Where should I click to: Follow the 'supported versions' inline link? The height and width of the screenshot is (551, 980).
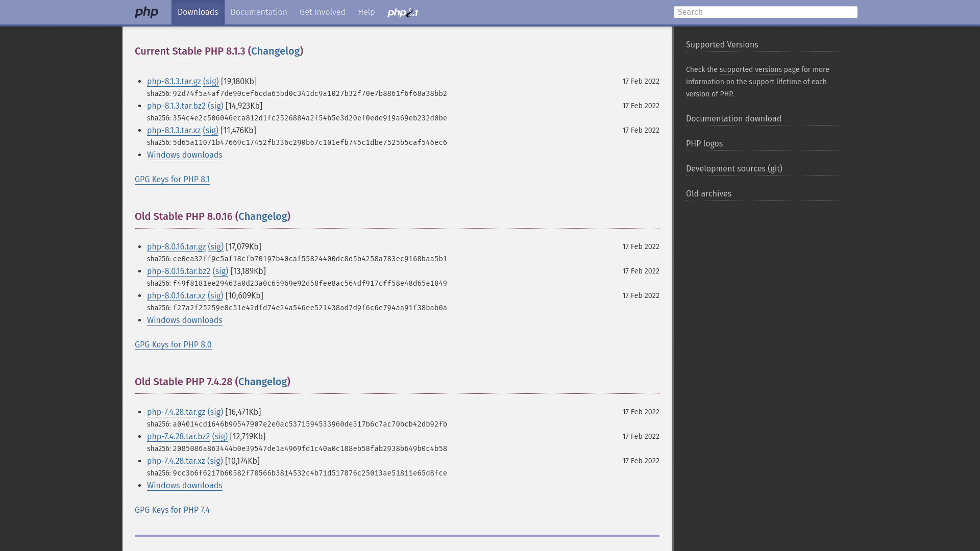(750, 70)
